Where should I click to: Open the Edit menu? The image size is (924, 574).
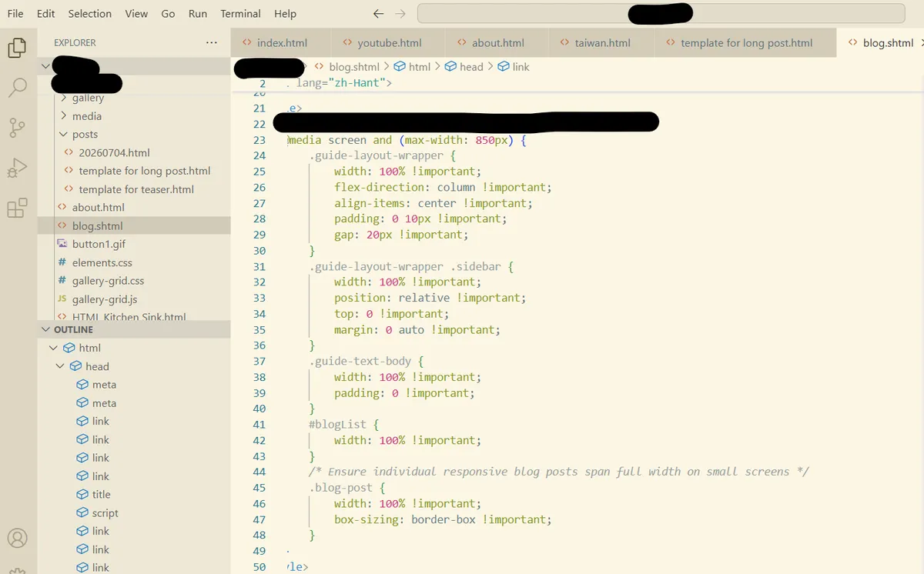tap(45, 14)
